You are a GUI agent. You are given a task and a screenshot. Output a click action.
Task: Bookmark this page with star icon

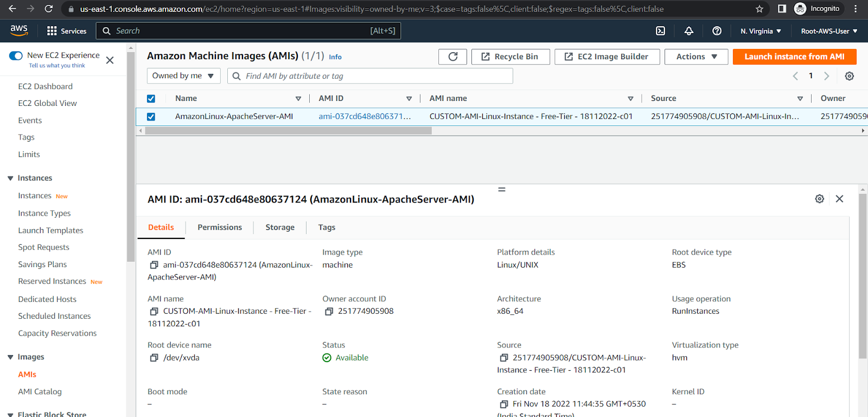click(759, 9)
